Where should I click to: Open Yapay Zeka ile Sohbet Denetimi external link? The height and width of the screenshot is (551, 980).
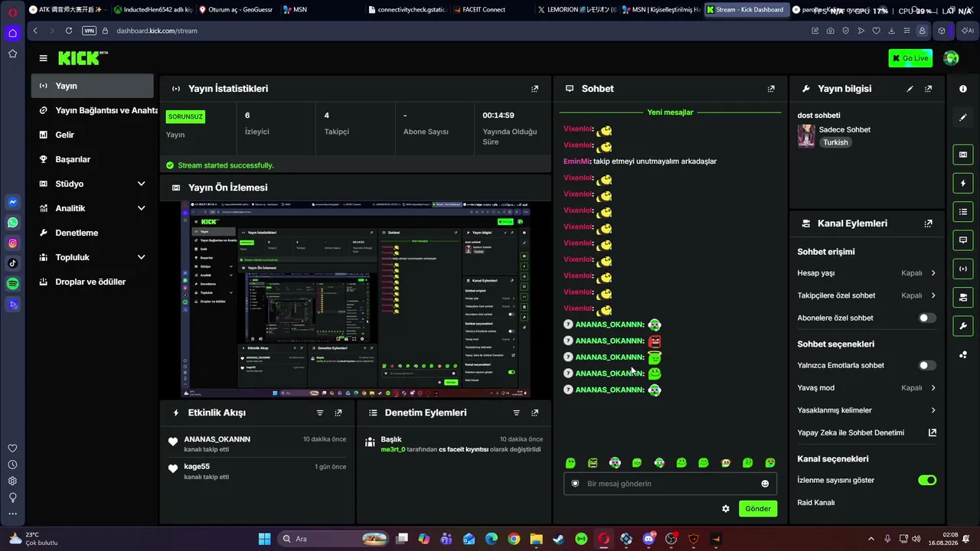[x=932, y=432]
